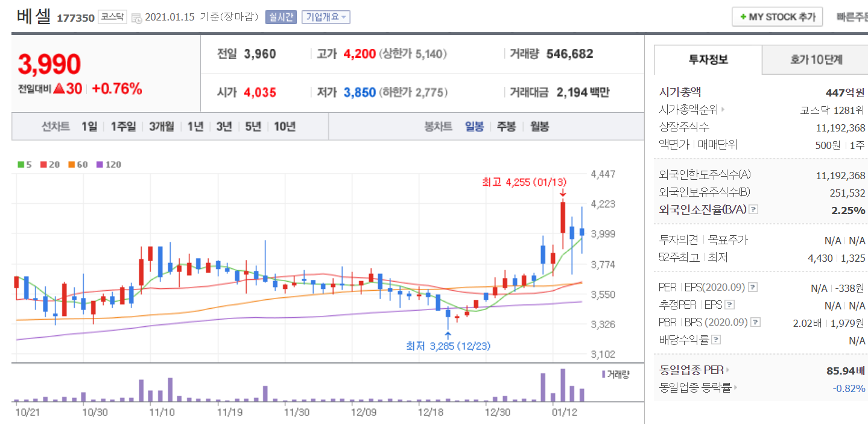Select the 투자정보 tab
The image size is (868, 424).
point(708,60)
